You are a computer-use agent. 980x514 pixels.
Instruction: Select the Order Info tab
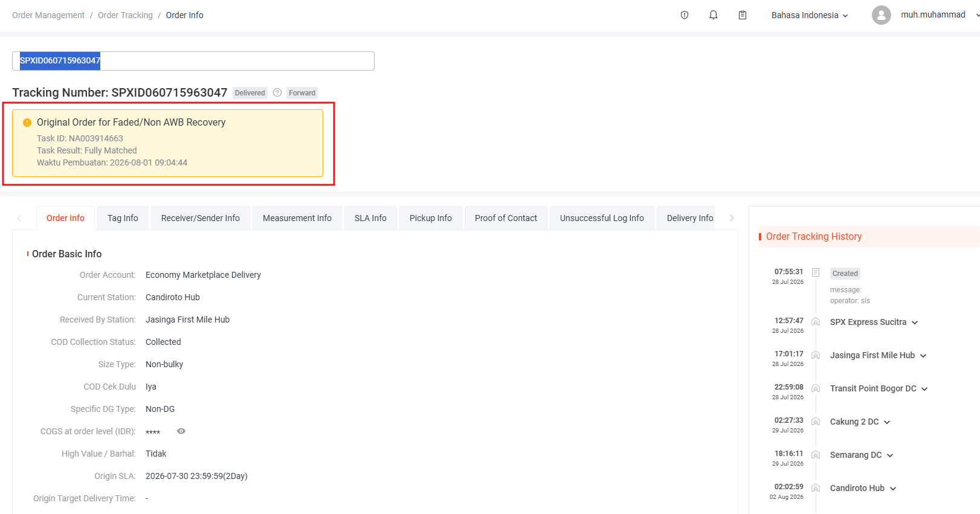coord(65,218)
